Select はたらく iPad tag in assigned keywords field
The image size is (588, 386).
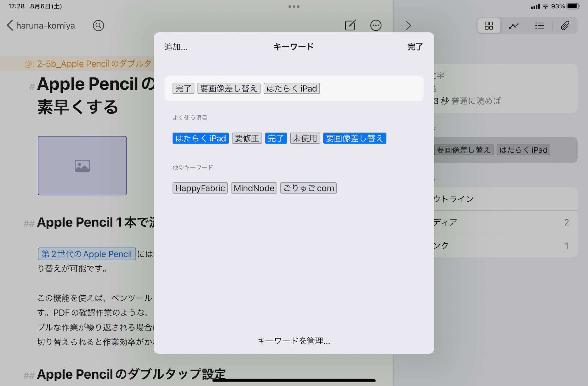292,88
